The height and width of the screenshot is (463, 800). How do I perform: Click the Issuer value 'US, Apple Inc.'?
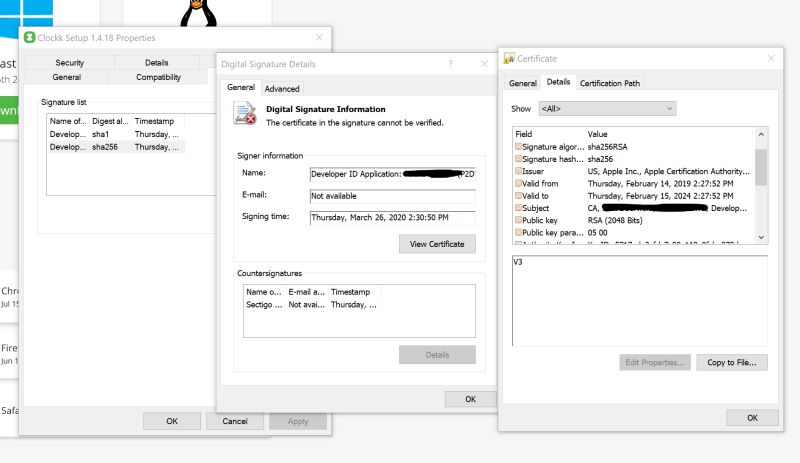(669, 172)
